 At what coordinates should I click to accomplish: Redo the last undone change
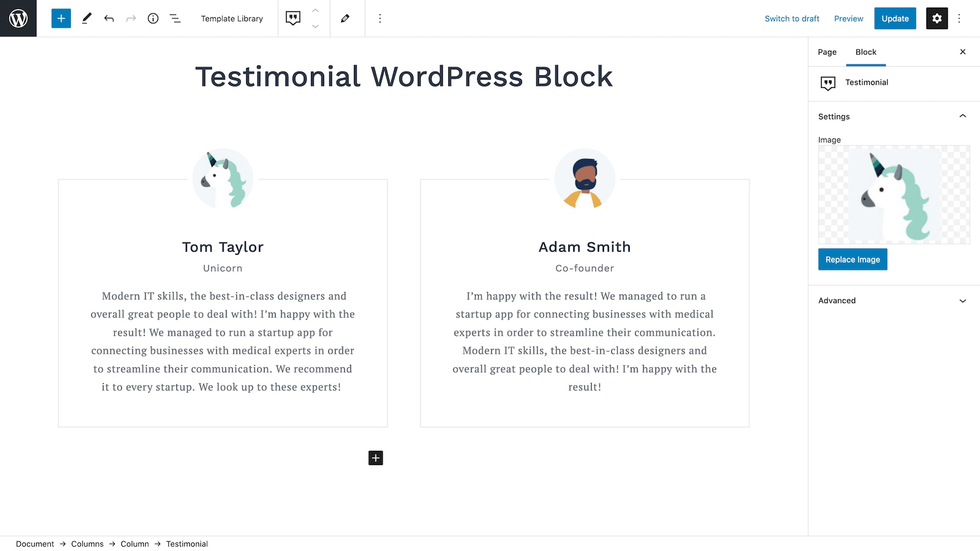131,18
